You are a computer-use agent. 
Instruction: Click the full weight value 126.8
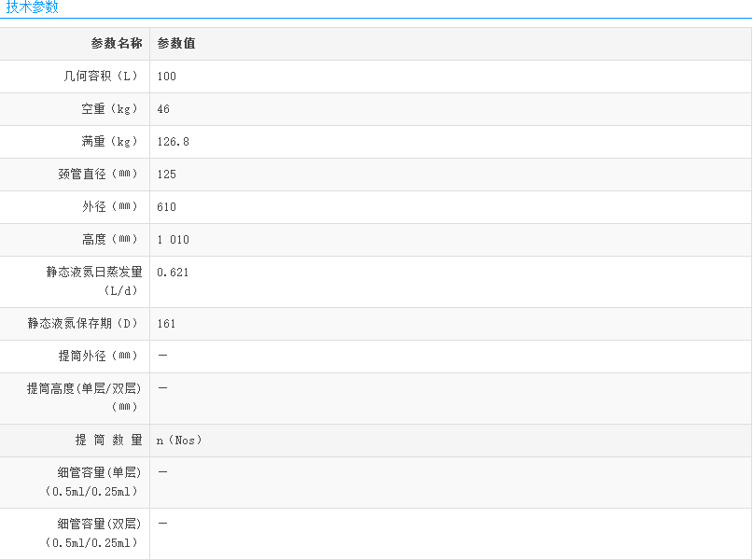[x=174, y=142]
